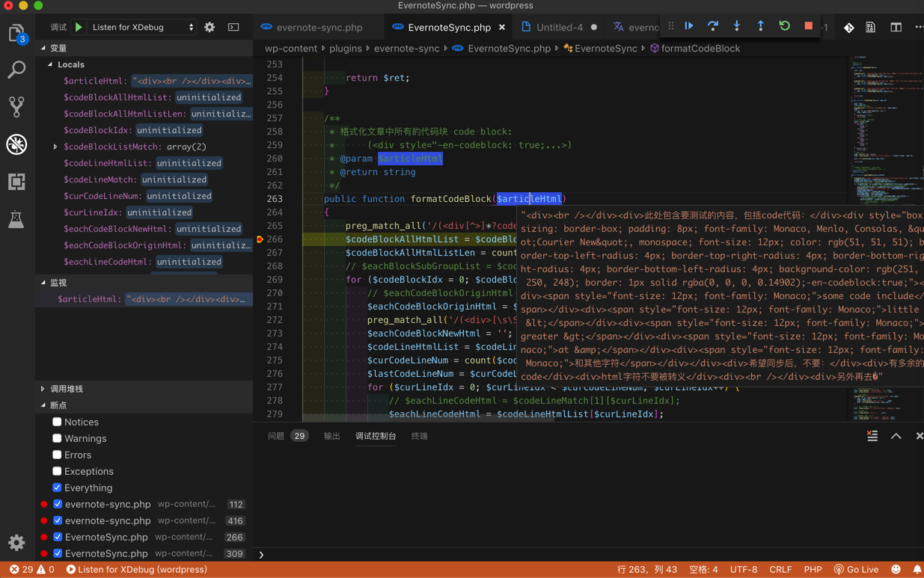Open the Search view in sidebar
Viewport: 924px width, 578px height.
(x=16, y=70)
